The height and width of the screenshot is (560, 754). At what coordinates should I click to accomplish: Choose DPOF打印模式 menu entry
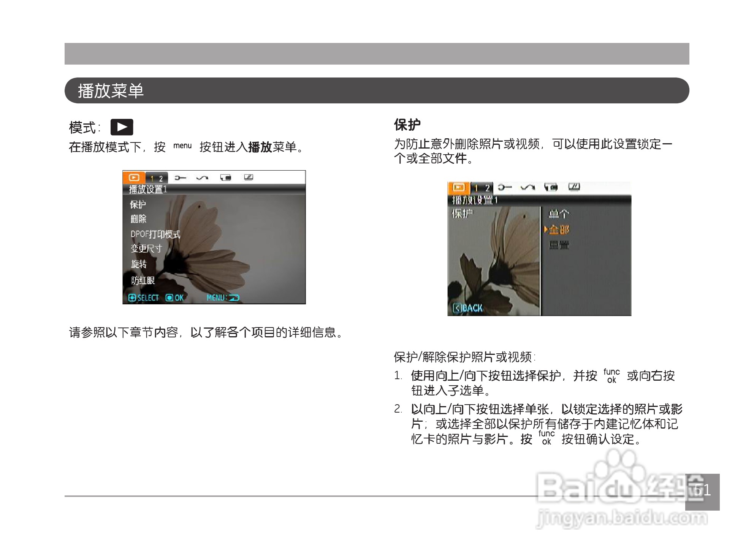tap(155, 234)
